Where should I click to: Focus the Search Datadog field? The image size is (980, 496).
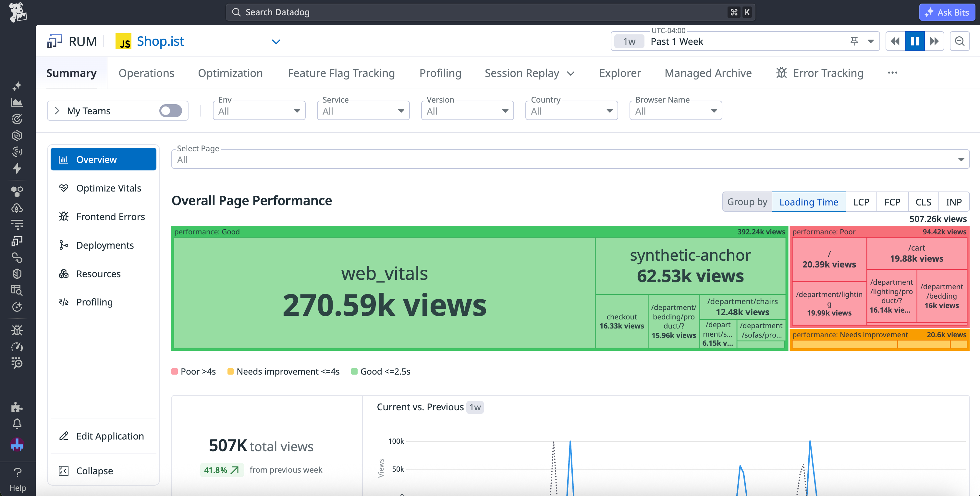pos(490,12)
